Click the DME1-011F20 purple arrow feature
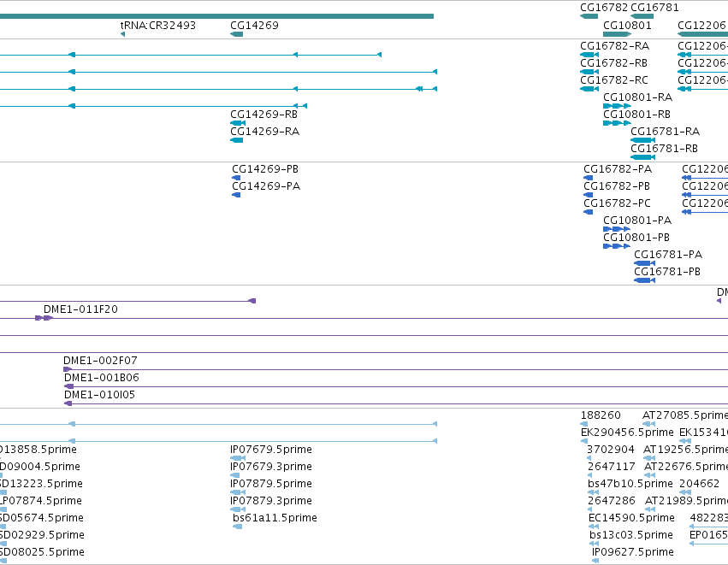 click(x=44, y=318)
